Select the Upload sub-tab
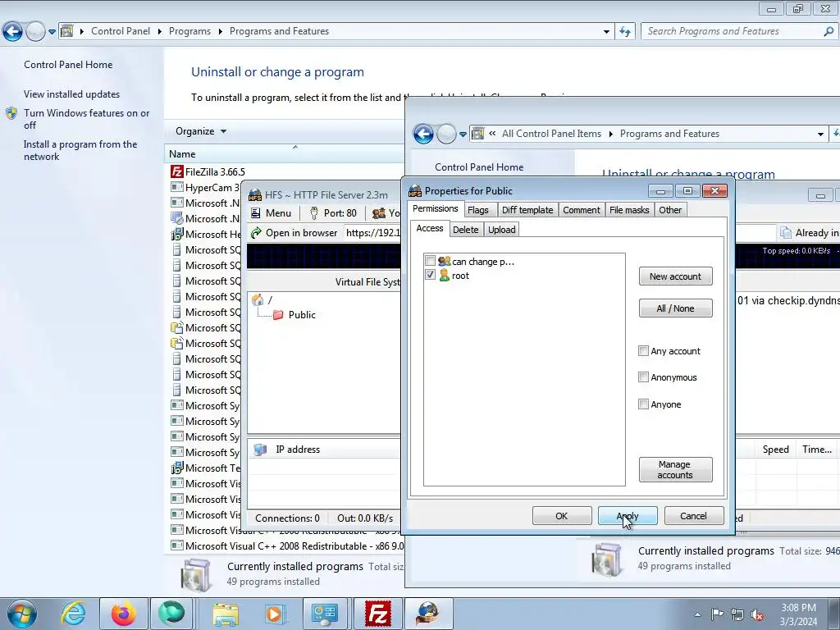The width and height of the screenshot is (840, 630). pyautogui.click(x=501, y=230)
